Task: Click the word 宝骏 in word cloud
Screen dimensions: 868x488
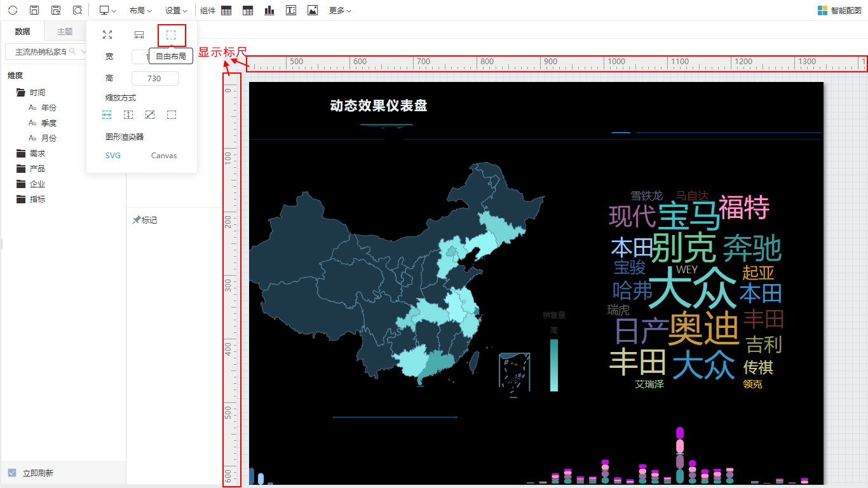Action: (630, 267)
